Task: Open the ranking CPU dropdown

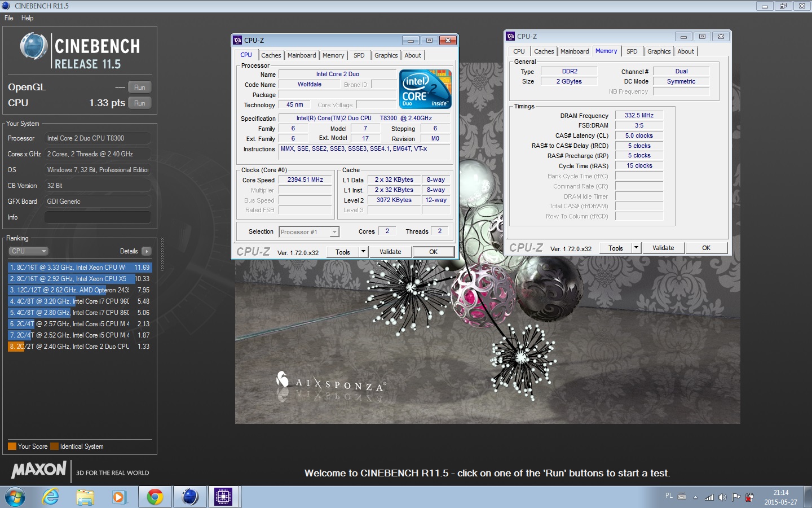Action: pos(28,251)
